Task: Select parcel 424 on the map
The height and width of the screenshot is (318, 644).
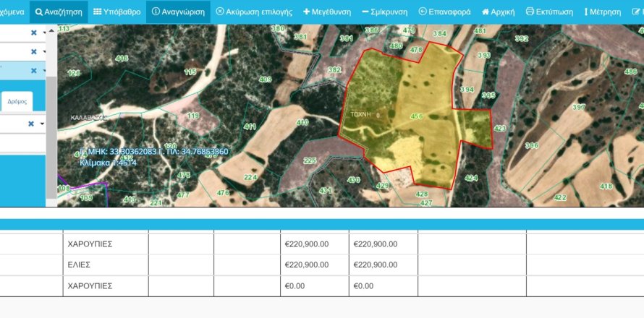Action: click(x=471, y=178)
